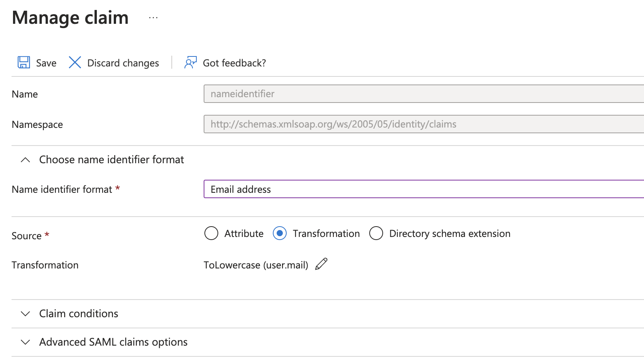Click the Got feedback? link text
Viewport: 644px width, 361px height.
click(234, 63)
